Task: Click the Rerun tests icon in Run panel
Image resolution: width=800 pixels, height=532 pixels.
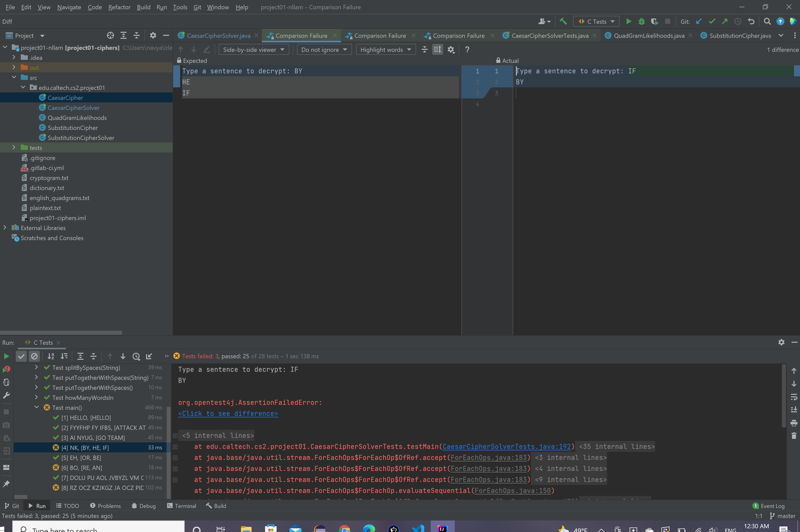Action: pyautogui.click(x=6, y=356)
